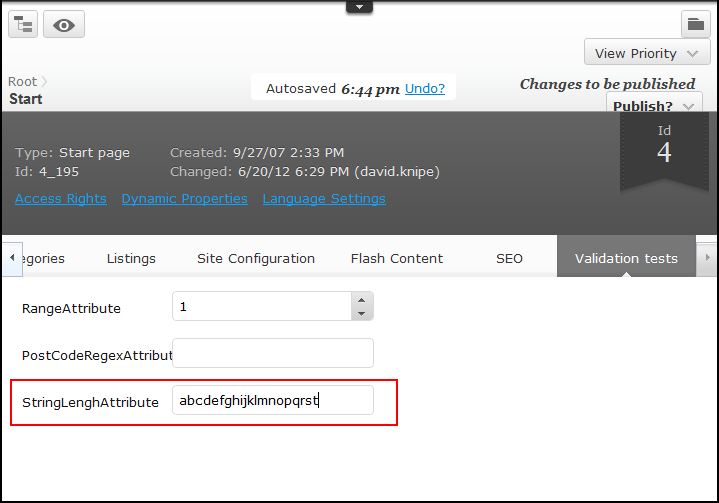Click the Undo? link
Screen dimensions: 719x503
click(x=425, y=88)
